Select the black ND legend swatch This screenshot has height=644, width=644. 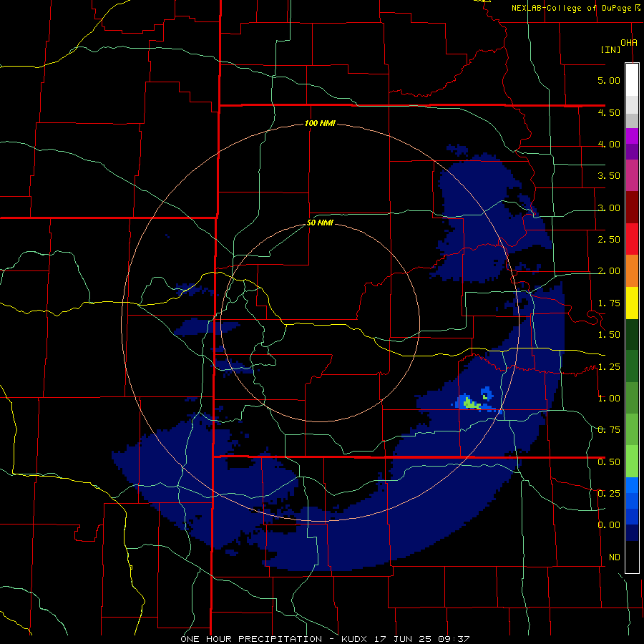[632, 557]
